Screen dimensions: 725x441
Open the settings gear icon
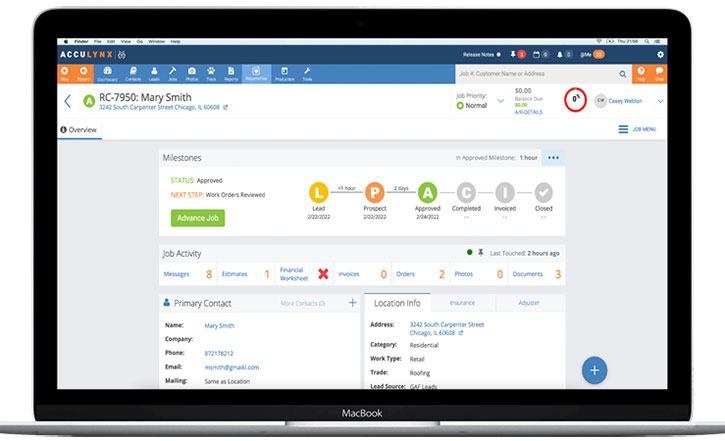[660, 54]
